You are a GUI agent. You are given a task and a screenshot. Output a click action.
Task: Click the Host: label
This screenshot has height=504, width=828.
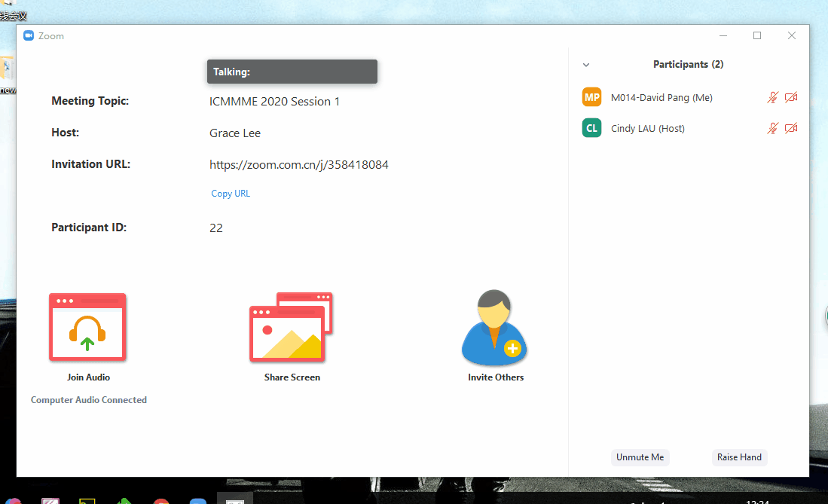[65, 133]
